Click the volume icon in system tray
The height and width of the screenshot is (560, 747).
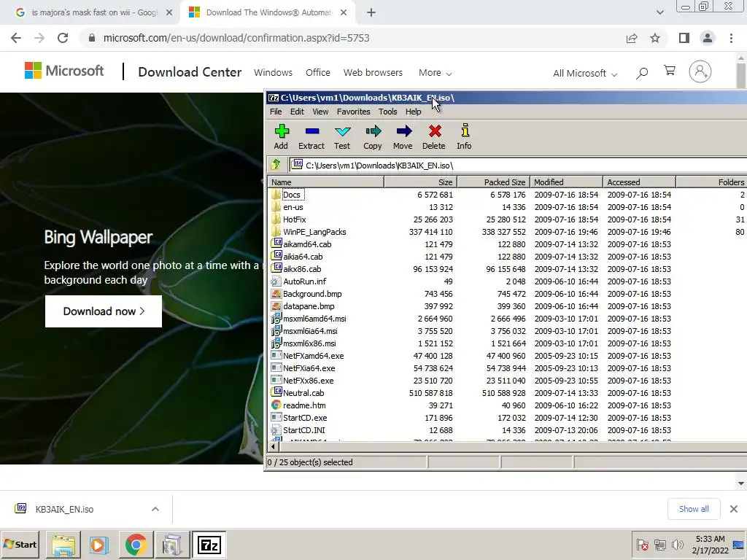(x=677, y=544)
